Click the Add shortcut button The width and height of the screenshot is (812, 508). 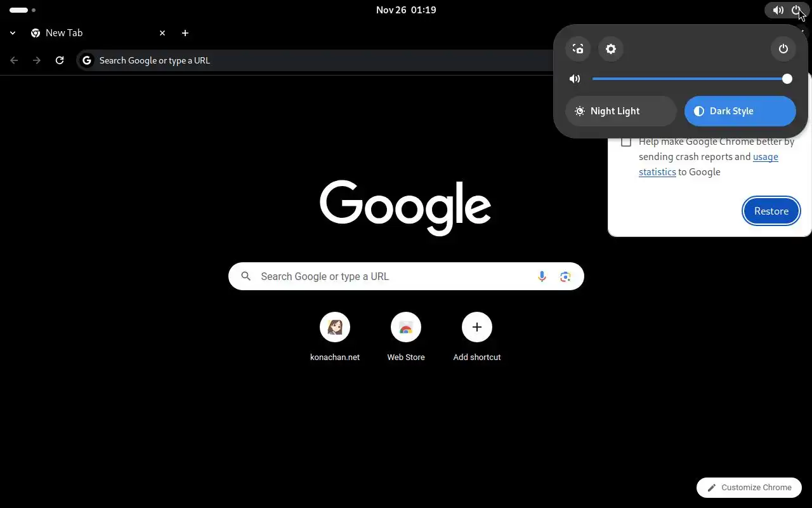pyautogui.click(x=477, y=337)
